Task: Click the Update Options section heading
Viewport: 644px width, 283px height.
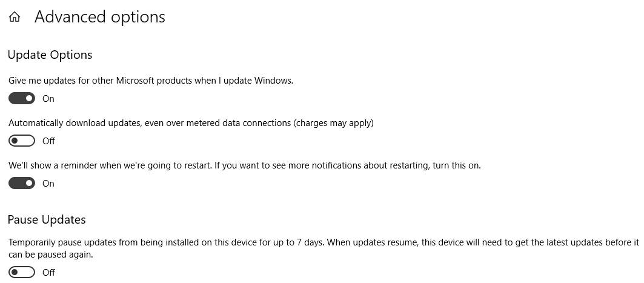Action: 50,55
